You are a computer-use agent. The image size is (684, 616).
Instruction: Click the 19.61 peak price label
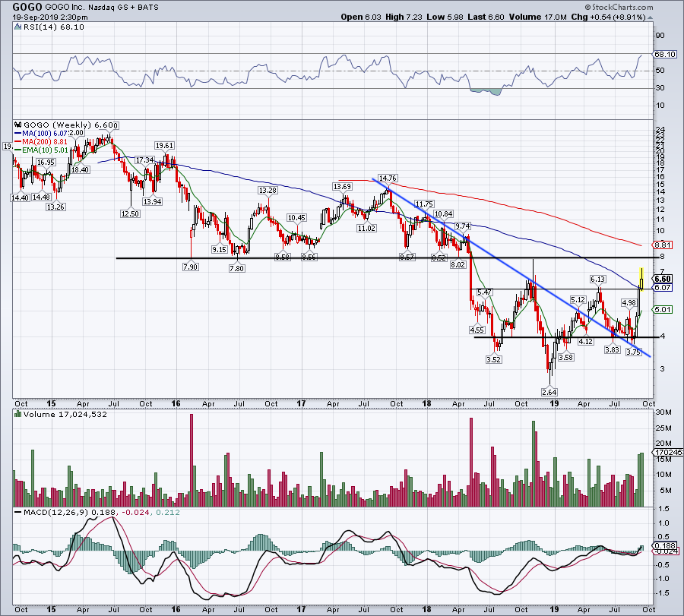click(164, 146)
